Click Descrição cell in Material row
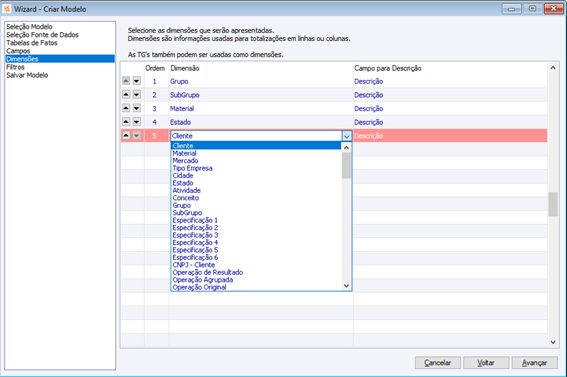 click(x=450, y=108)
